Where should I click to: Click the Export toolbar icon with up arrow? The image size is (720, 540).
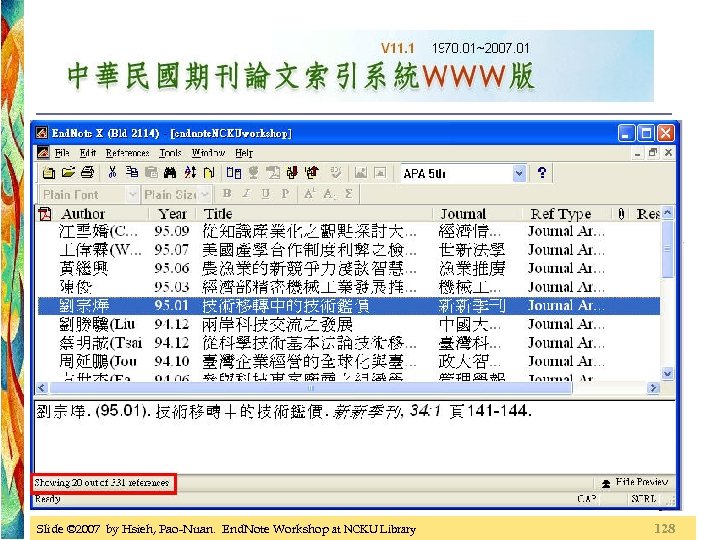(x=312, y=173)
